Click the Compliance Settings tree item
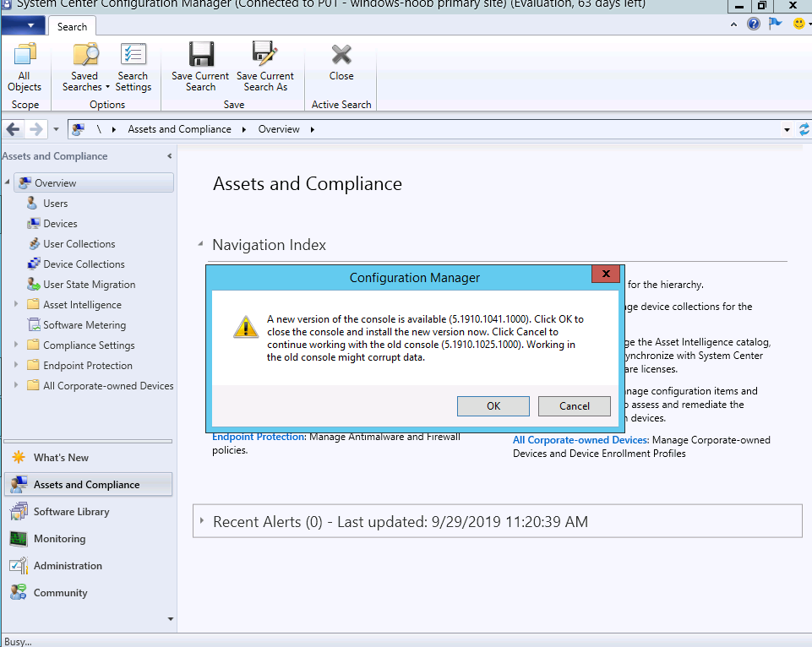812x647 pixels. (89, 345)
